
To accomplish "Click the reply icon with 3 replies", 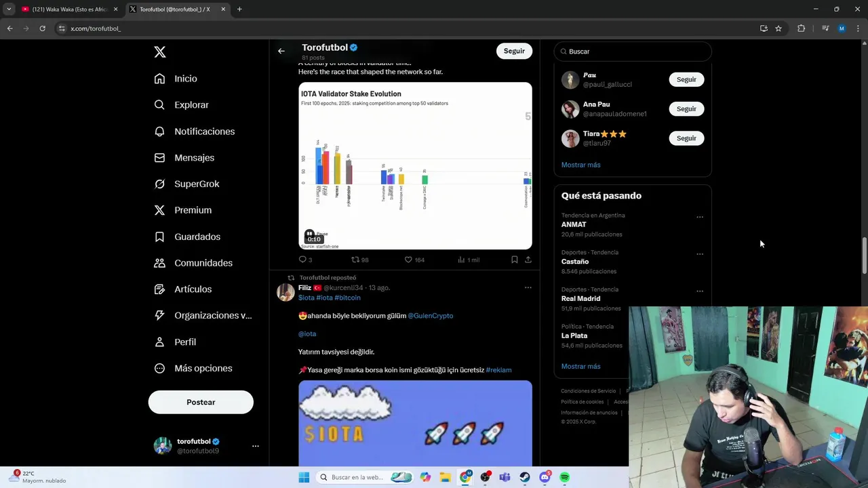I will 302,260.
